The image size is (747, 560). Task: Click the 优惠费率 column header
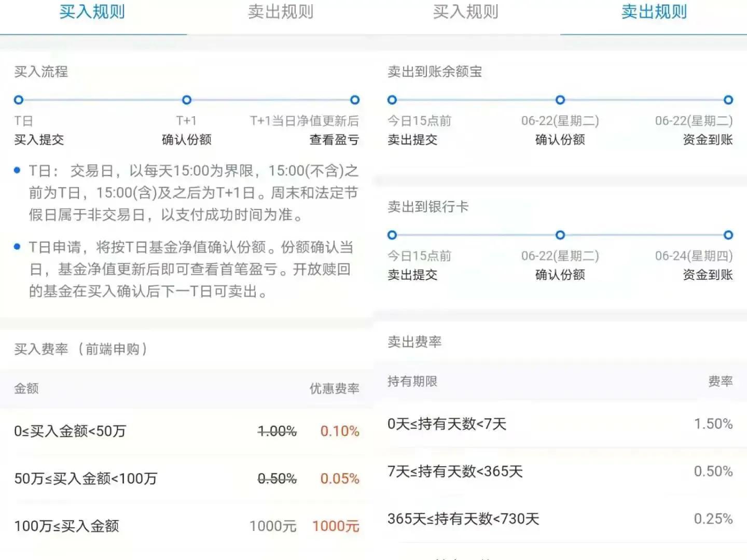coord(335,388)
